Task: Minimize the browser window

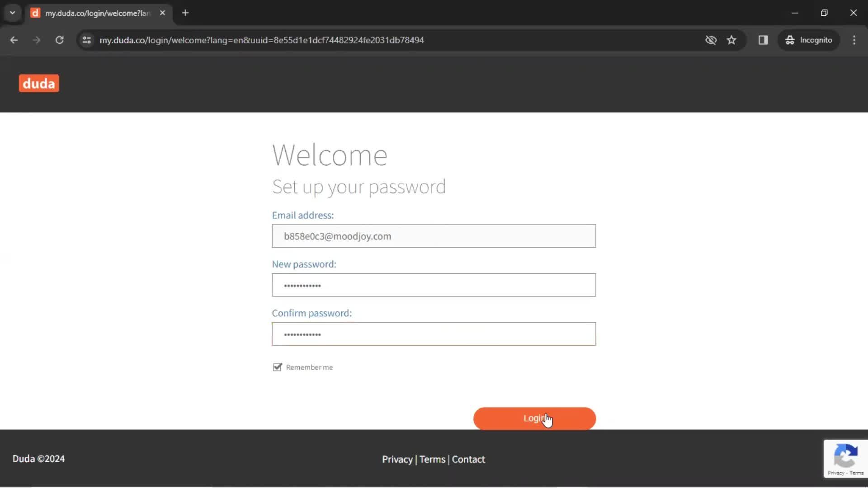Action: click(795, 13)
